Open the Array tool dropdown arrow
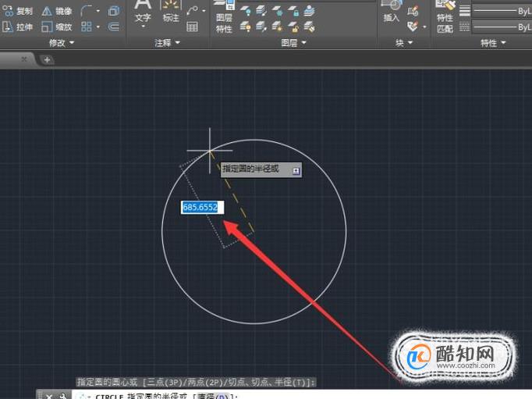The height and width of the screenshot is (399, 532). (98, 27)
